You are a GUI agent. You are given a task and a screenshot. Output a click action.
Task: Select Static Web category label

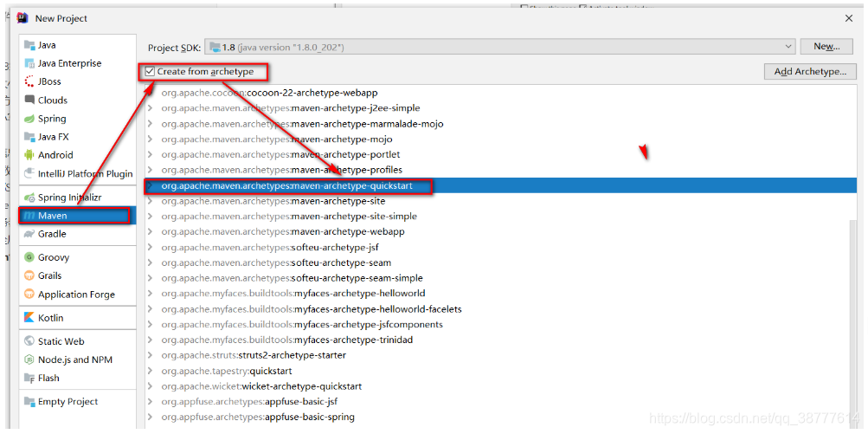(x=61, y=341)
